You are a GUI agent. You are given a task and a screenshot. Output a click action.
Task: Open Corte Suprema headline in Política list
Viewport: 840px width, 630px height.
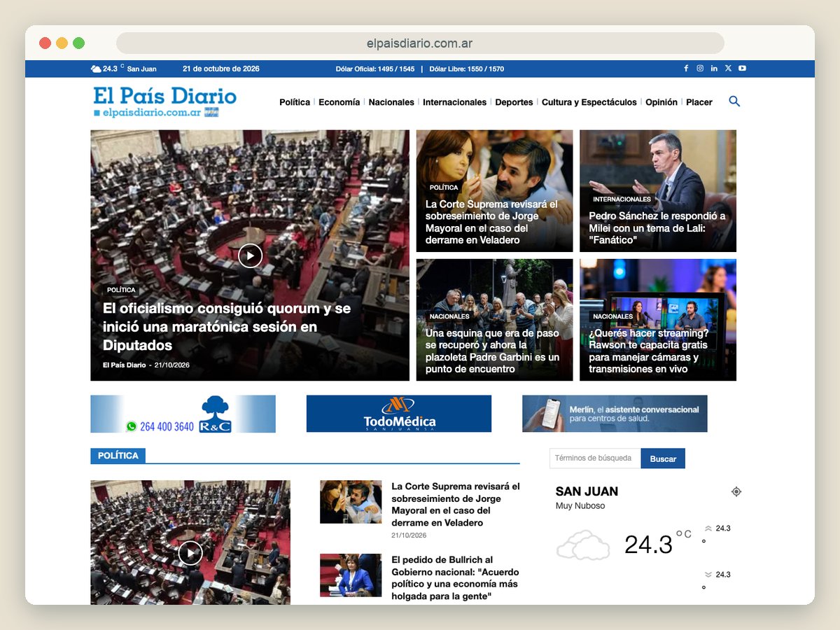(x=456, y=504)
